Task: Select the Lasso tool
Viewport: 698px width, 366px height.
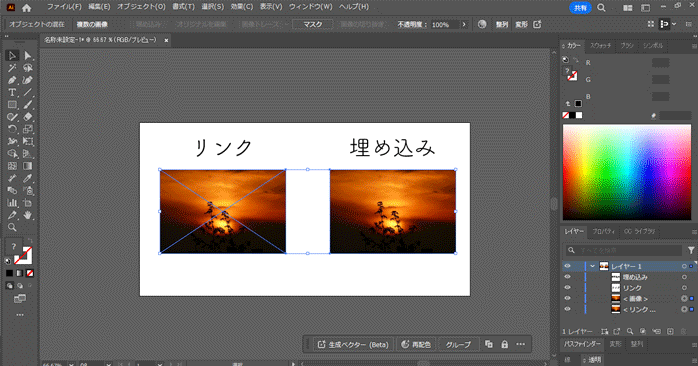Action: (28, 68)
